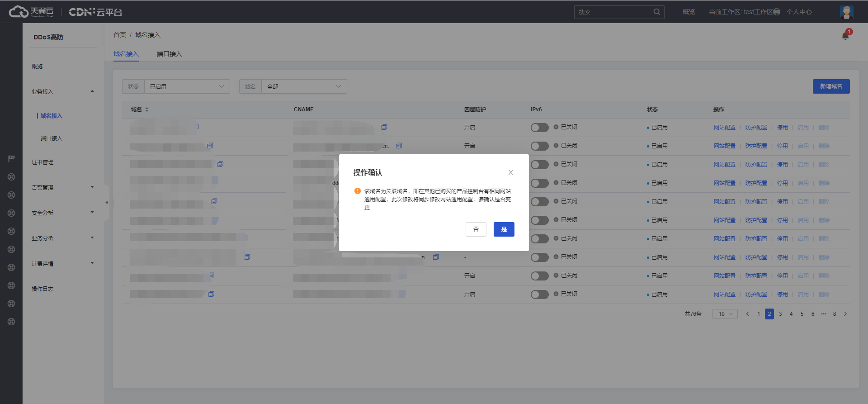Toggle IPv6 switch in the first row

(x=539, y=128)
